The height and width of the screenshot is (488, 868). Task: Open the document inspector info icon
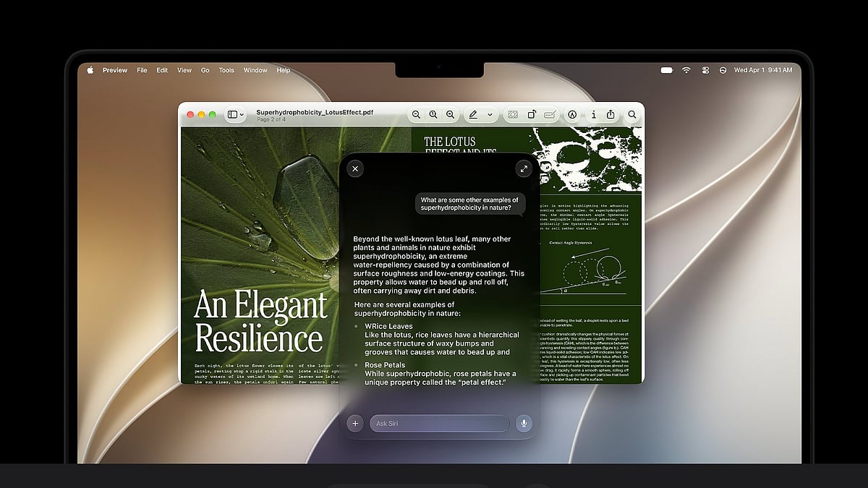[x=594, y=114]
